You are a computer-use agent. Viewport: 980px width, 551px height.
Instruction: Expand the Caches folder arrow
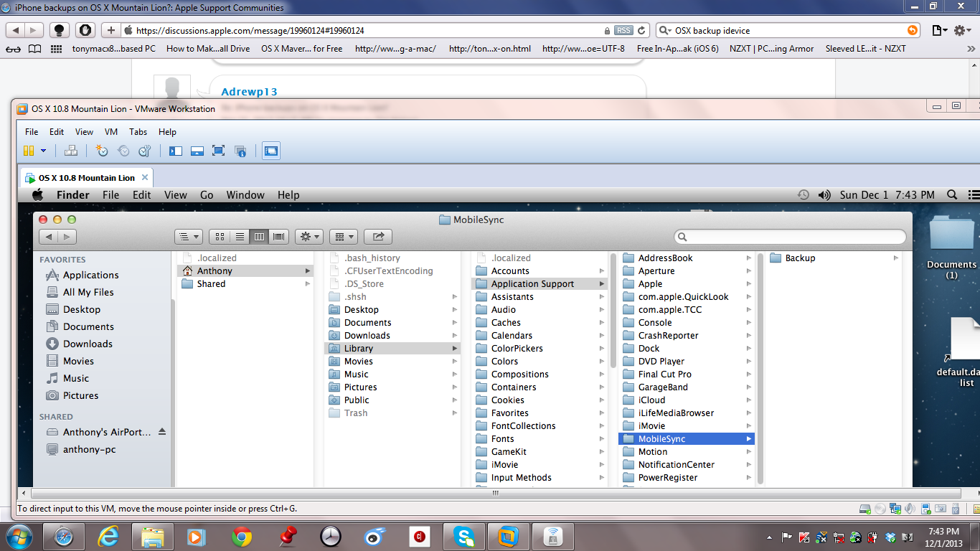601,323
